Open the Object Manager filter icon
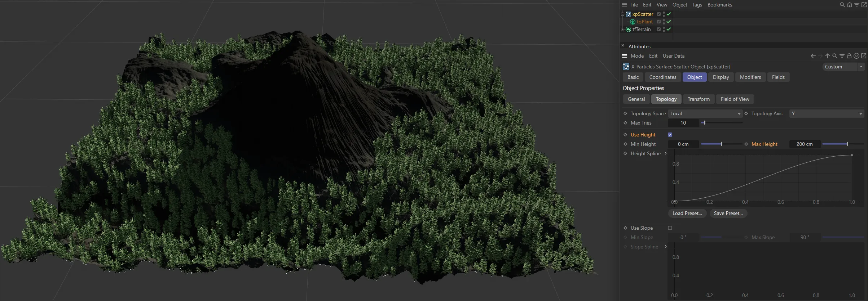868x301 pixels. click(856, 5)
